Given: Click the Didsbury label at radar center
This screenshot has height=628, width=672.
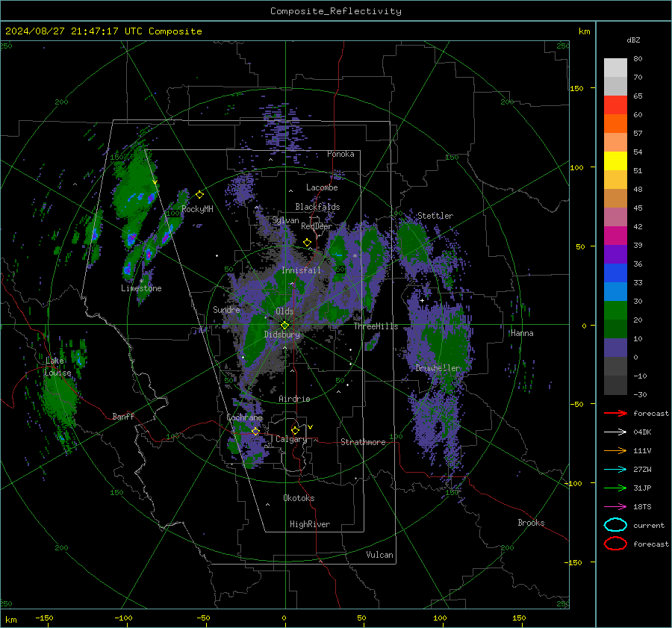Looking at the screenshot, I should pos(281,335).
